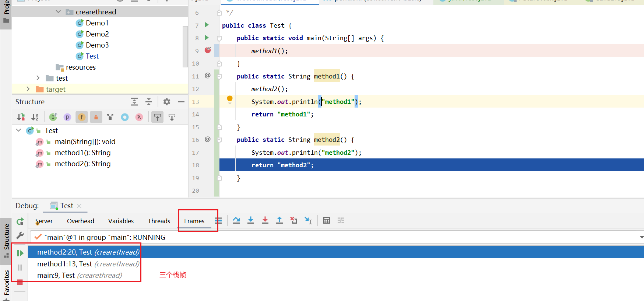Click gutter icon beside method1 declaration
Image resolution: width=644 pixels, height=301 pixels.
point(208,76)
